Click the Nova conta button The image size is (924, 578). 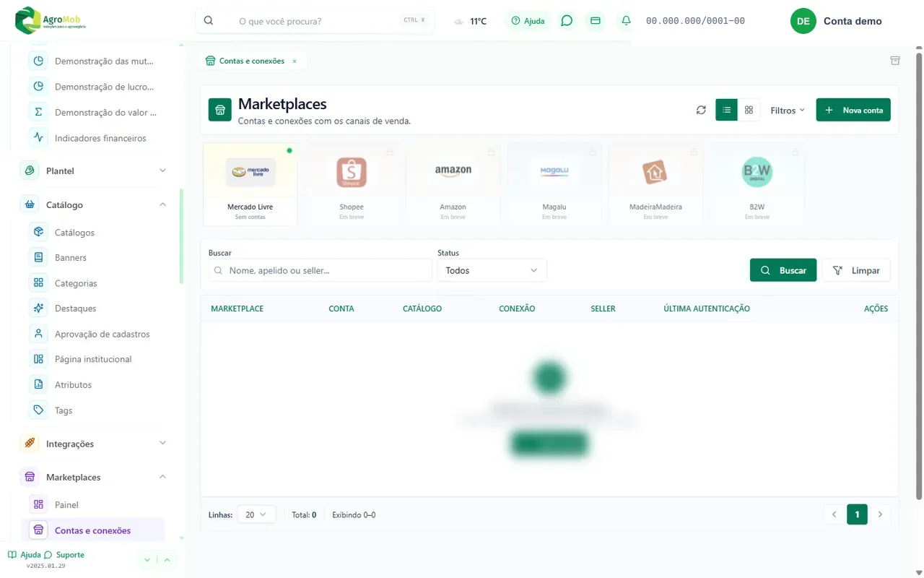[853, 110]
